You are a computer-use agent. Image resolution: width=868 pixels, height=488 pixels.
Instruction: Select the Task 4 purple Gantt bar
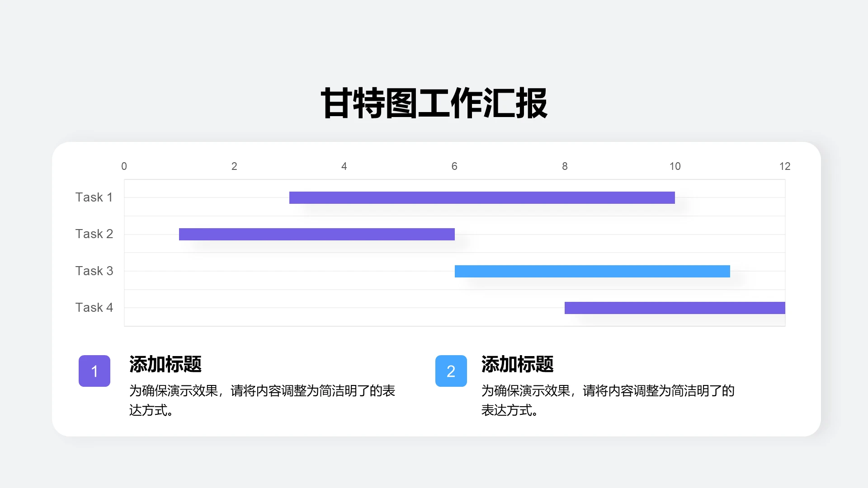(x=675, y=308)
